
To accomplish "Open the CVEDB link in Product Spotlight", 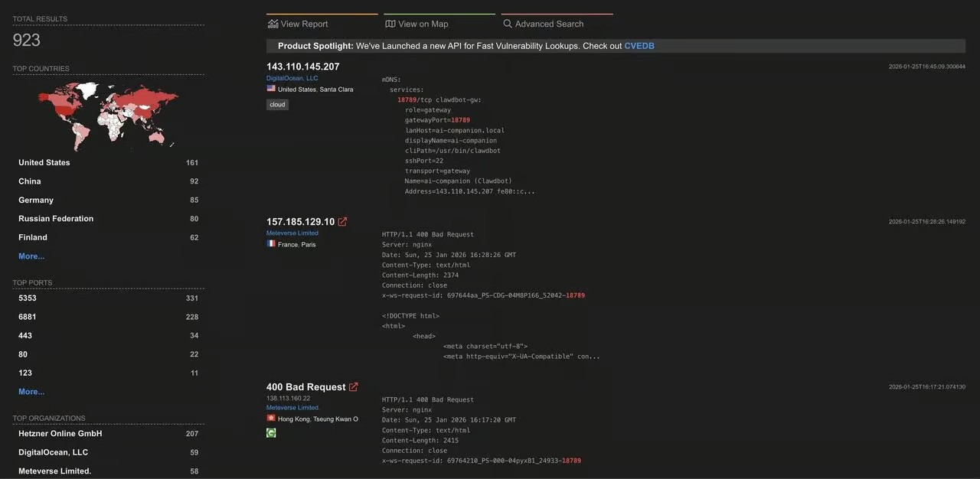I will (x=639, y=46).
